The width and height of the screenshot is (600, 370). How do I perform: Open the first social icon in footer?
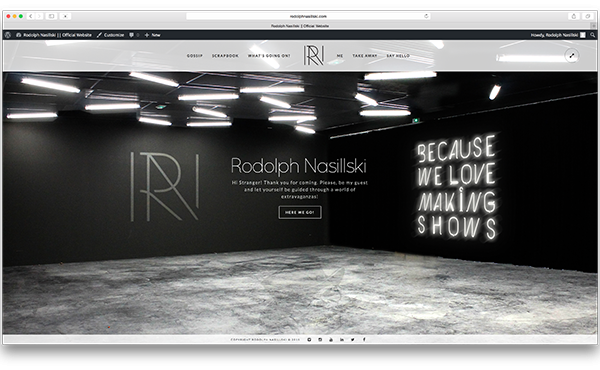[309, 339]
